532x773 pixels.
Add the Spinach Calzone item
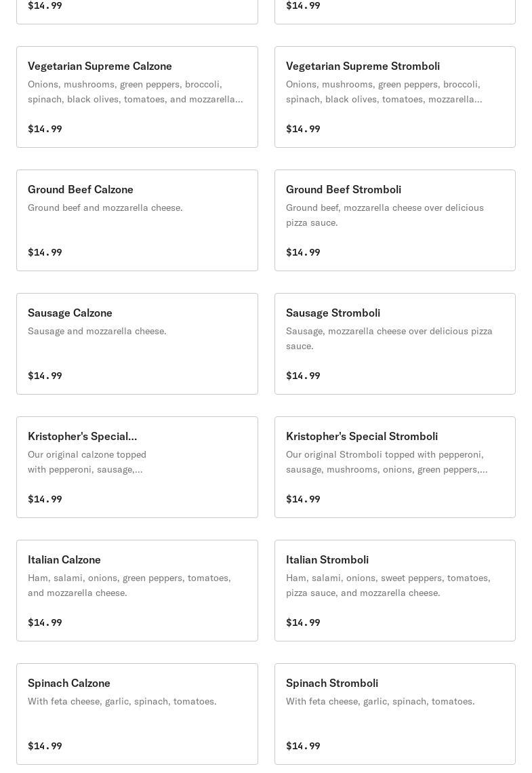point(137,714)
